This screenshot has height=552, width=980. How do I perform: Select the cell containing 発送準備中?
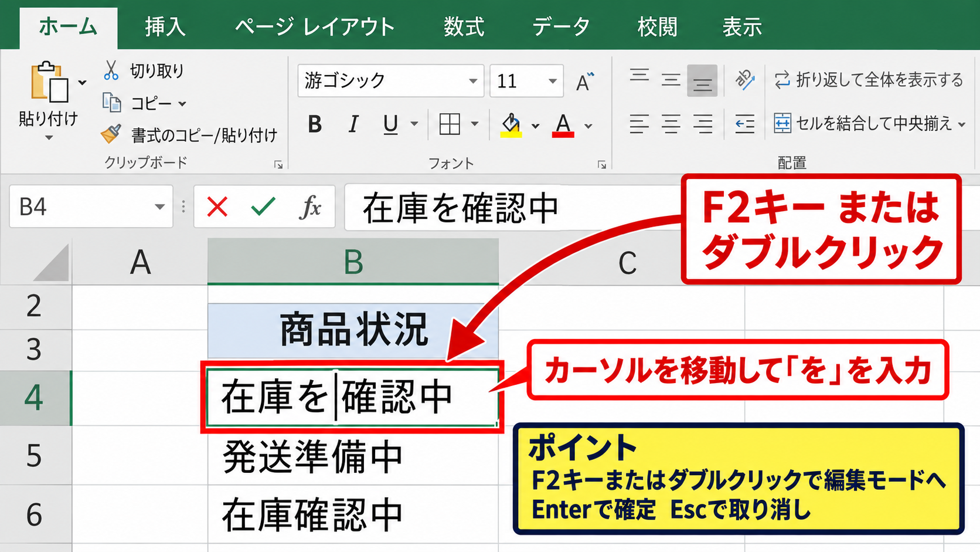pos(353,456)
